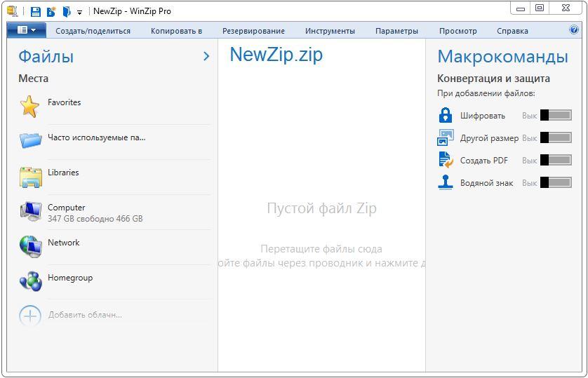Maximize the WinZip Pro window
The width and height of the screenshot is (588, 378).
540,8
